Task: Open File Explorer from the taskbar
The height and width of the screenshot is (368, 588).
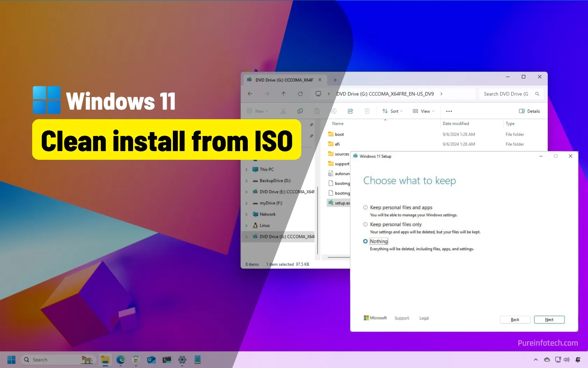Action: pyautogui.click(x=105, y=360)
